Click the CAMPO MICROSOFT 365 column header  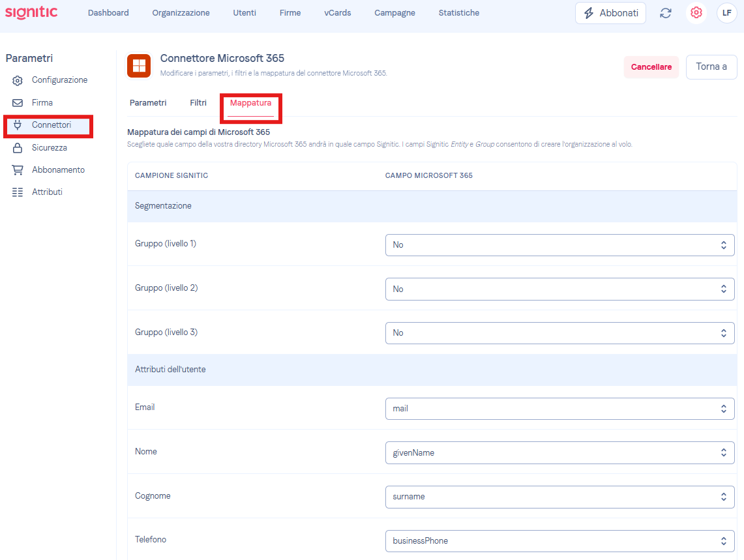click(428, 175)
